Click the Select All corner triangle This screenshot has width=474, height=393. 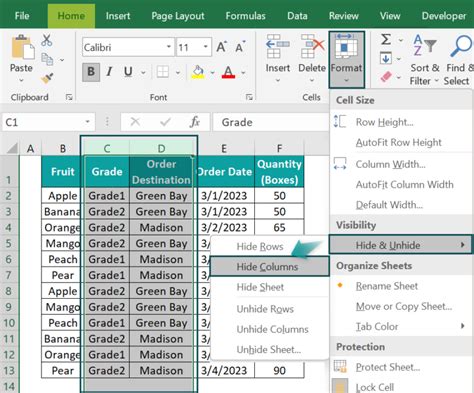[12, 148]
